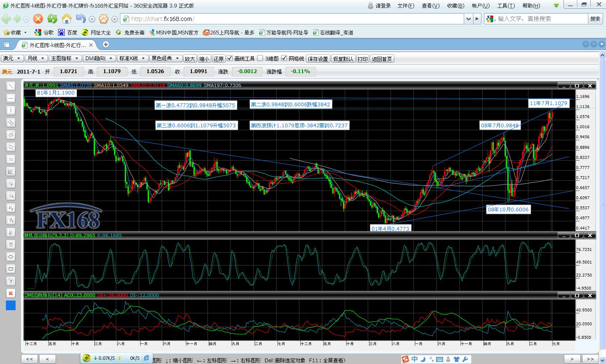This screenshot has height=364, width=606.
Task: Open the 收藏(B) menu in menu bar
Action: [x=455, y=5]
